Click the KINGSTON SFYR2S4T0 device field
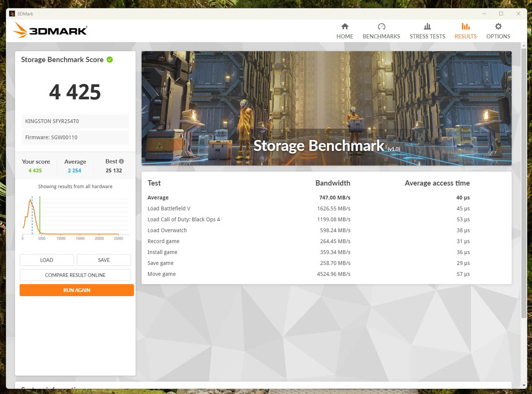This screenshot has width=532, height=394. [75, 121]
